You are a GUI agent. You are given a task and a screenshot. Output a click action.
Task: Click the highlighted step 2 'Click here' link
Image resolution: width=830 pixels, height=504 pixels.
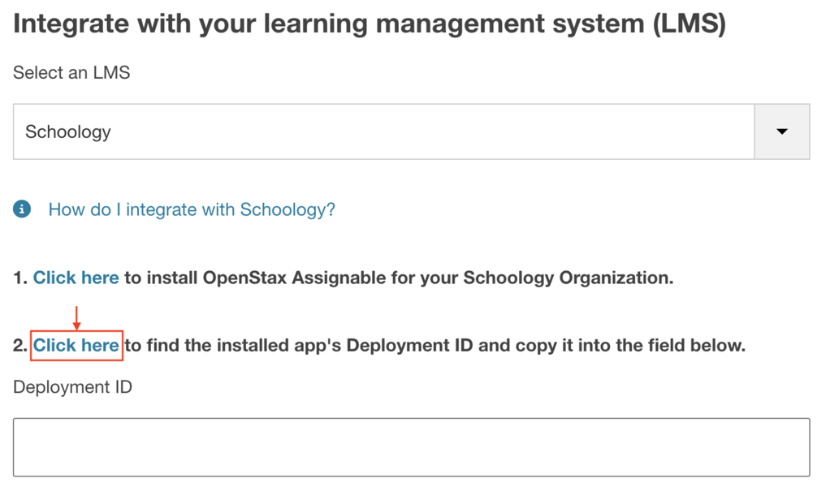point(76,344)
